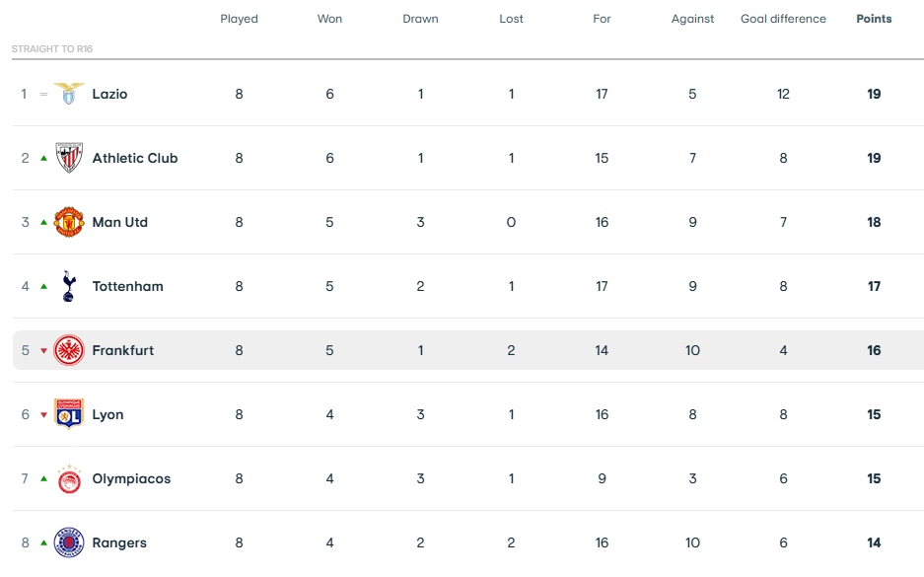The image size is (924, 577).
Task: Click the Lyon club badge
Action: tap(69, 414)
